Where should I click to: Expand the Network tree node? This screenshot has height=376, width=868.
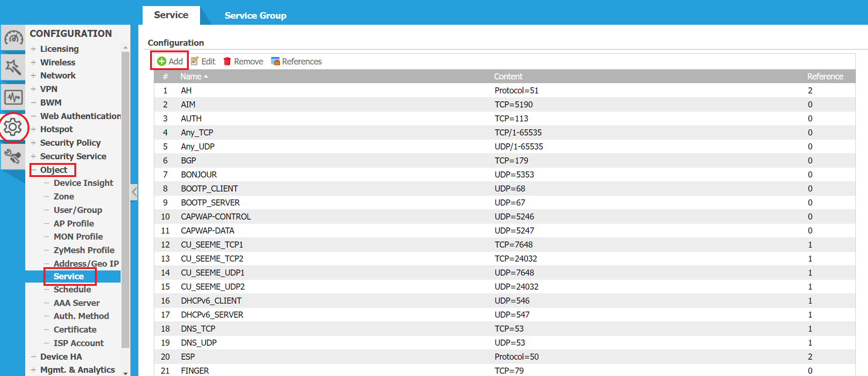33,75
